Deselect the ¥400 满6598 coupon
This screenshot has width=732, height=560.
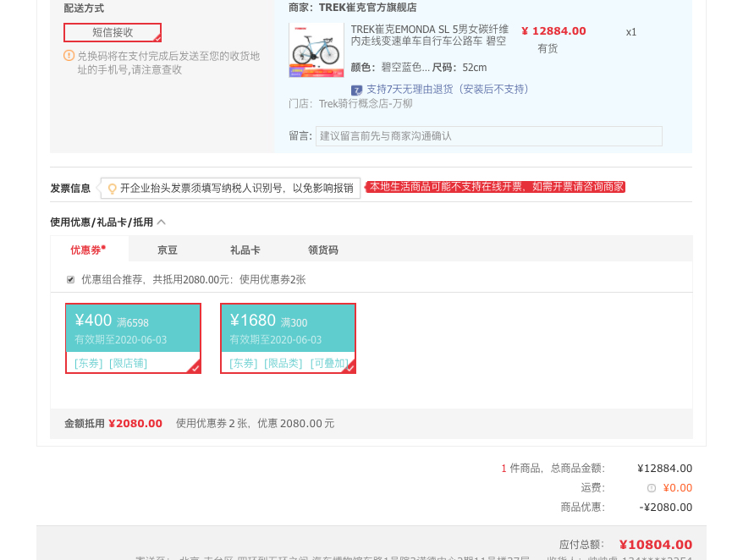coord(133,338)
